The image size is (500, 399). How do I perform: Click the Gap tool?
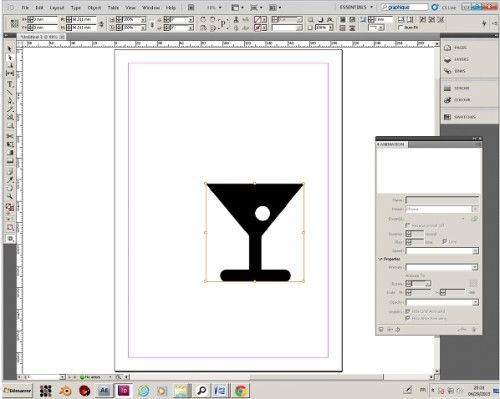pos(10,73)
